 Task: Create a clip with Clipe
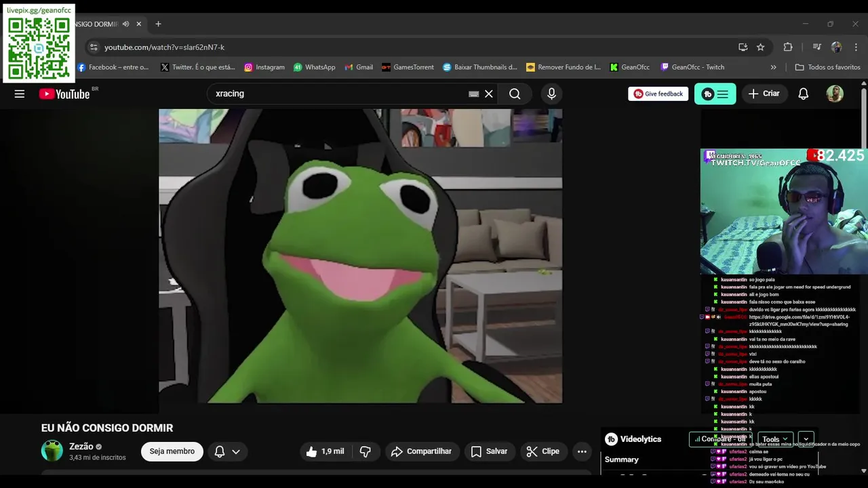click(543, 451)
